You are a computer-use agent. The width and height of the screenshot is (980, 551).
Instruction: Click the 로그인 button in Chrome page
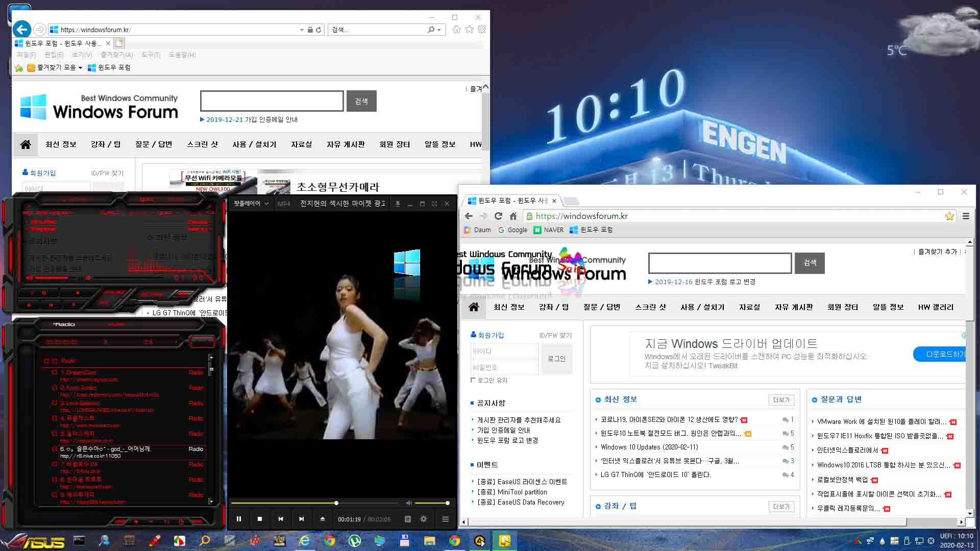[556, 359]
